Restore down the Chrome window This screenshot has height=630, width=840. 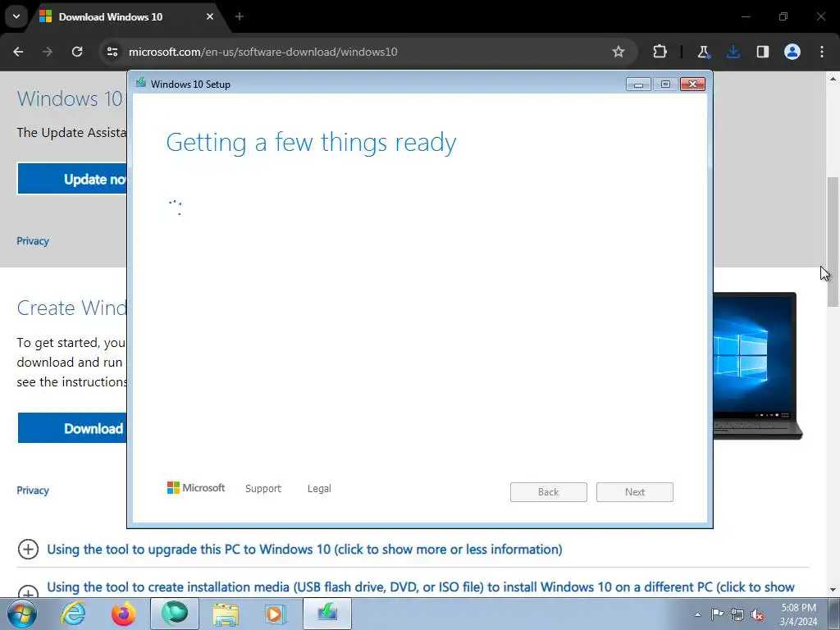coord(783,16)
